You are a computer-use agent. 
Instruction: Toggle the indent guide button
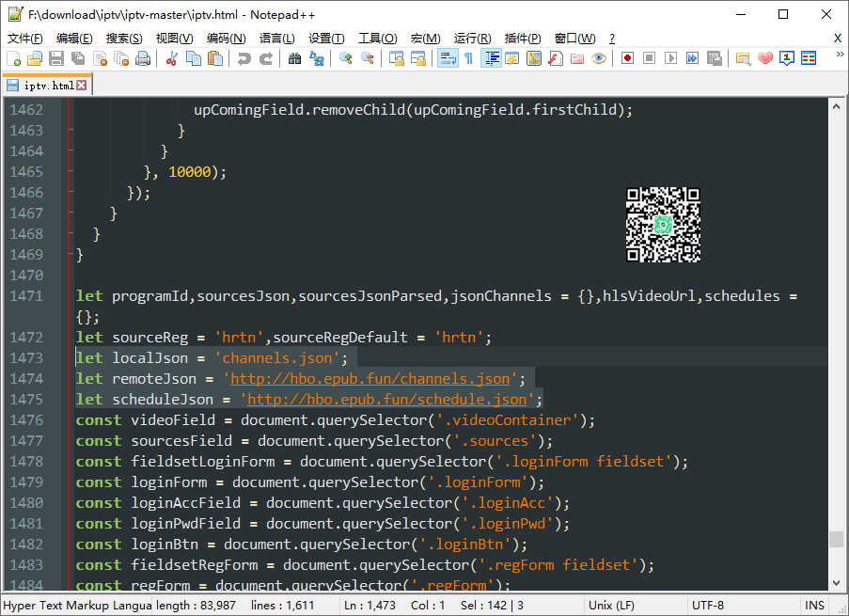[x=491, y=58]
